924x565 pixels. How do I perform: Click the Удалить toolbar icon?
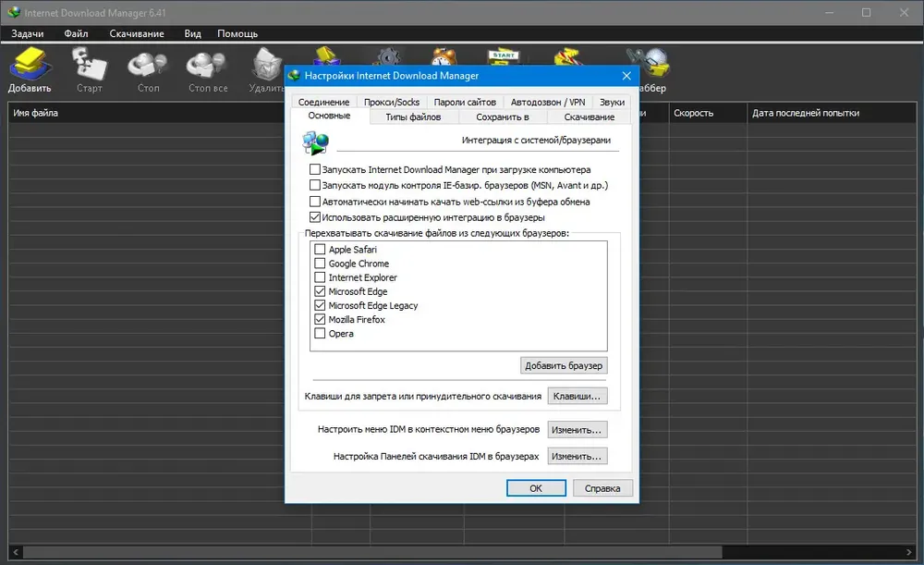coord(266,68)
